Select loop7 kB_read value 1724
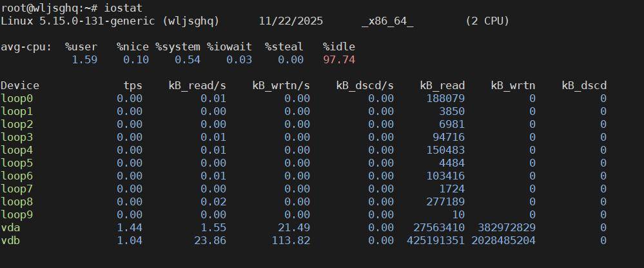Screen dimensions: 644x268 pos(452,189)
